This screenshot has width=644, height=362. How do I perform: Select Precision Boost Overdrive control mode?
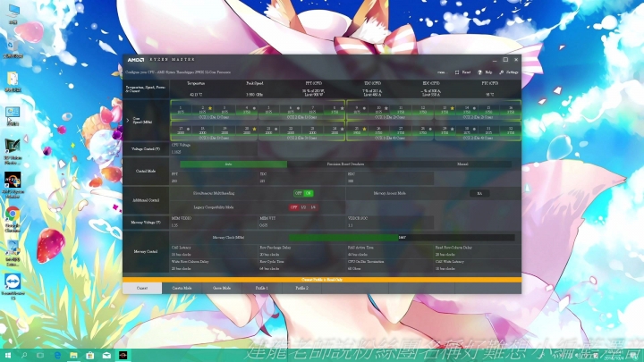tap(345, 164)
